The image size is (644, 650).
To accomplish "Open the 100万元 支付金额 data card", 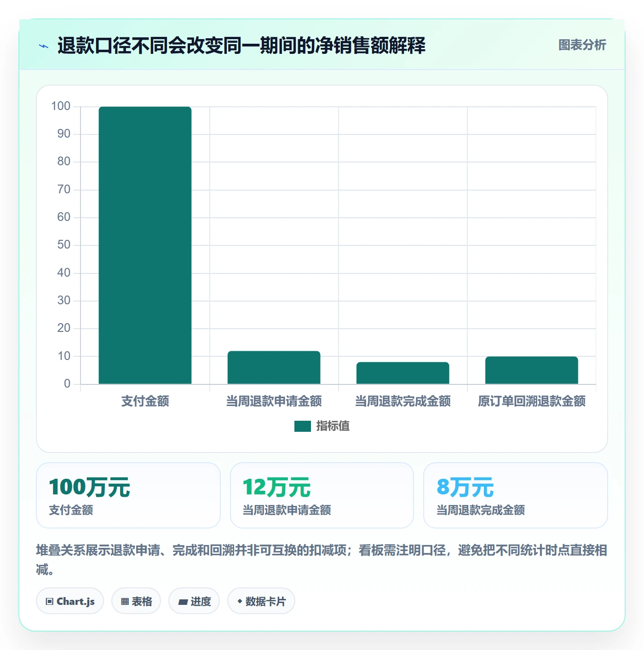I will 128,495.
